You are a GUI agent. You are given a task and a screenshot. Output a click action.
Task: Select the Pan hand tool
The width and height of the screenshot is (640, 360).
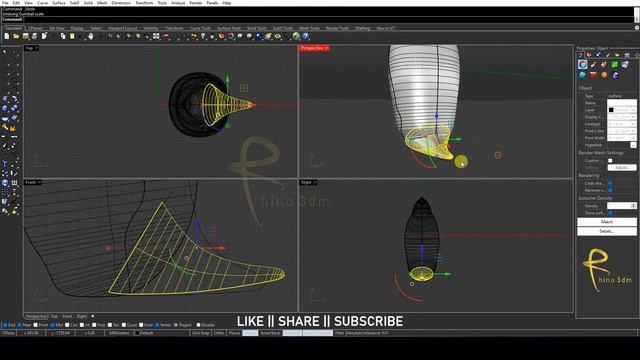(91, 36)
